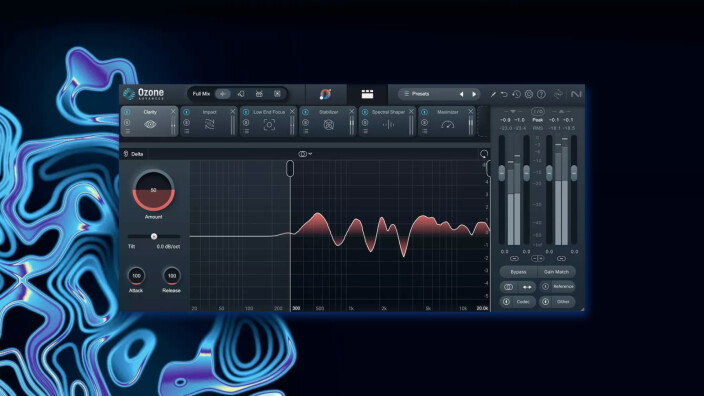This screenshot has width=704, height=396.
Task: Go to the next preset arrow
Action: (x=474, y=94)
